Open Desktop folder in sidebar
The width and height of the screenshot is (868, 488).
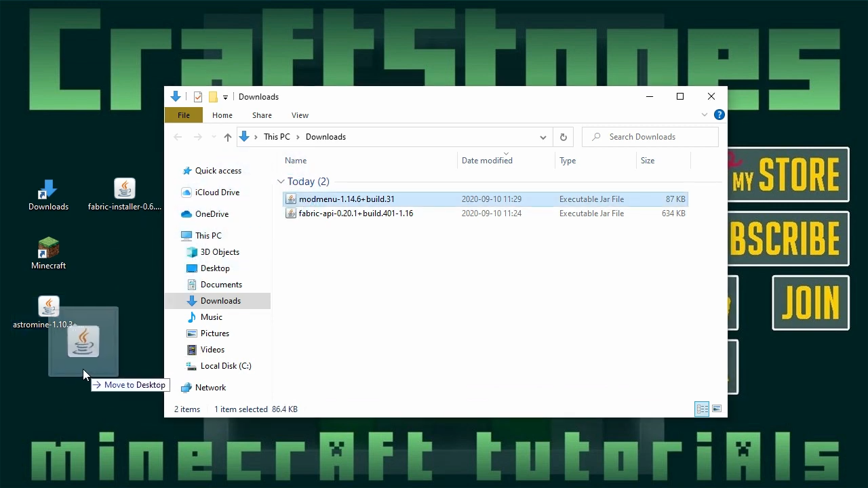(x=208, y=268)
